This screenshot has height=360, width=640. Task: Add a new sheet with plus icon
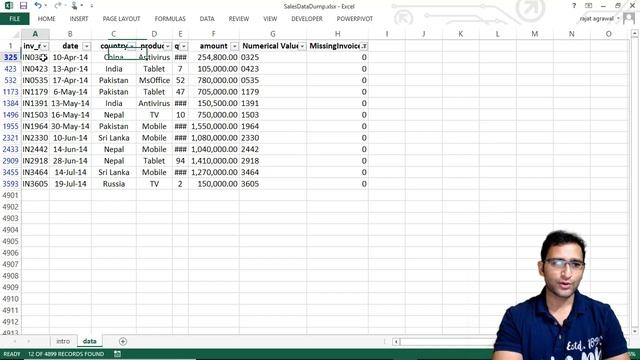(x=122, y=341)
